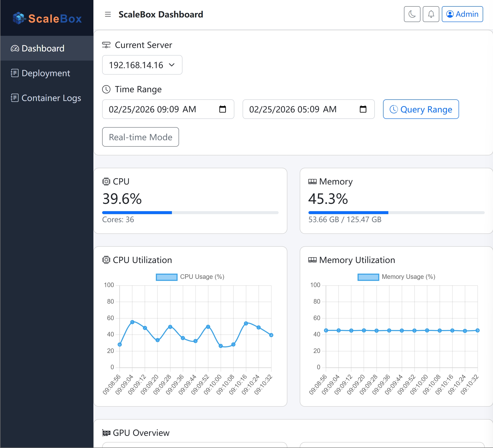
Task: Toggle the CPU Usage (%) legend swatch
Action: [167, 277]
